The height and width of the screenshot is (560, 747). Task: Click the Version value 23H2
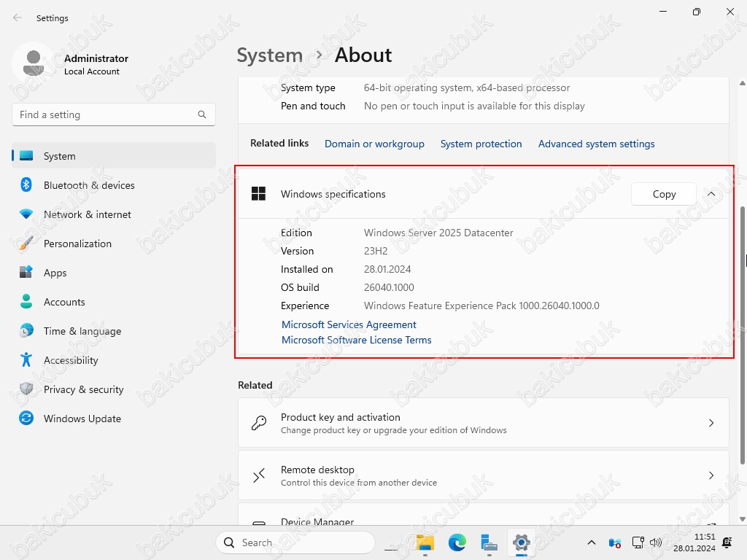376,251
